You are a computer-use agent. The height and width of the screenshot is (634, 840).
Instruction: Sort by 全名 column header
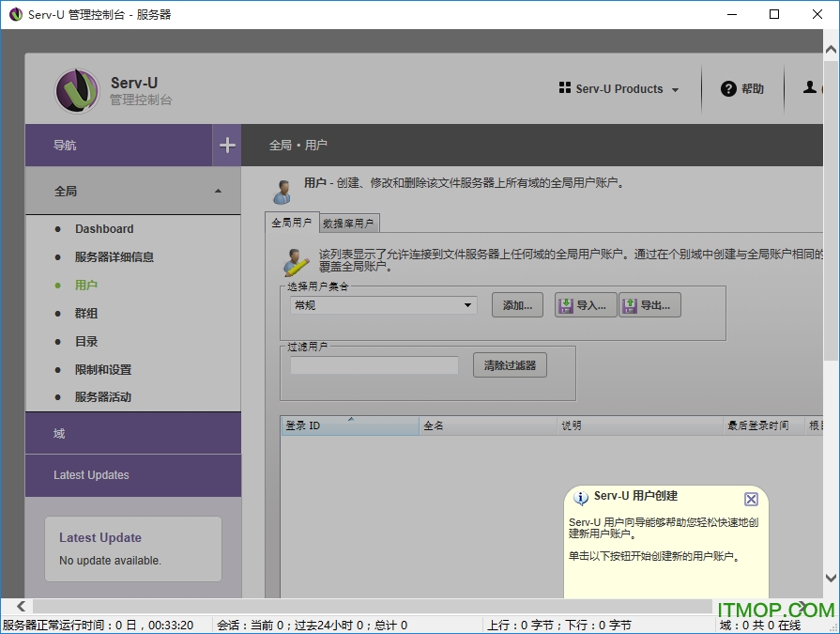(488, 425)
